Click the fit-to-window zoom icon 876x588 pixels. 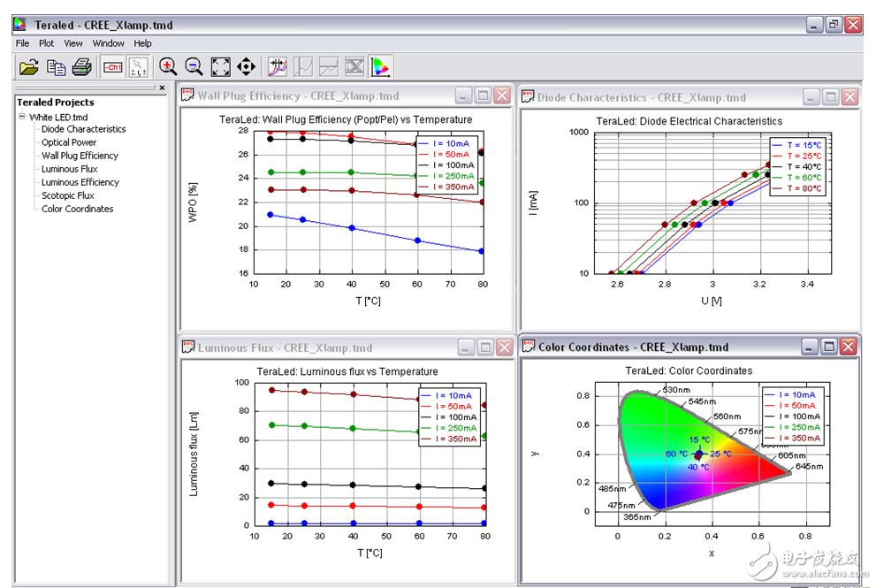coord(221,66)
